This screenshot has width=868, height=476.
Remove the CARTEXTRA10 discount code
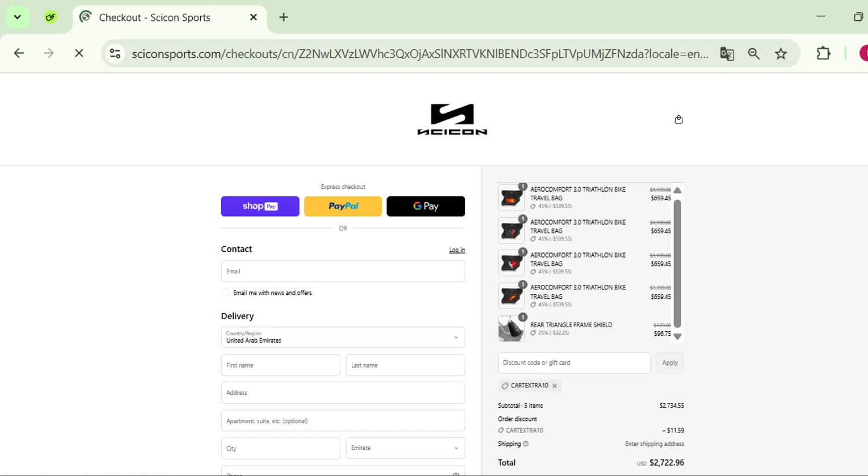click(x=554, y=386)
